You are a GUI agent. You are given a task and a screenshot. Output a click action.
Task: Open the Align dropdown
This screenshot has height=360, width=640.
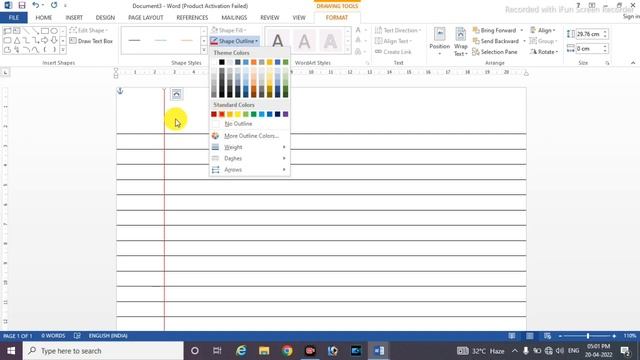(543, 30)
